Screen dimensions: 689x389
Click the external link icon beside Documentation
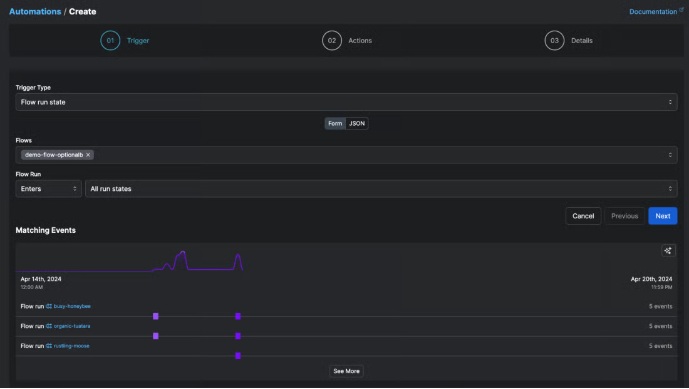coord(681,10)
